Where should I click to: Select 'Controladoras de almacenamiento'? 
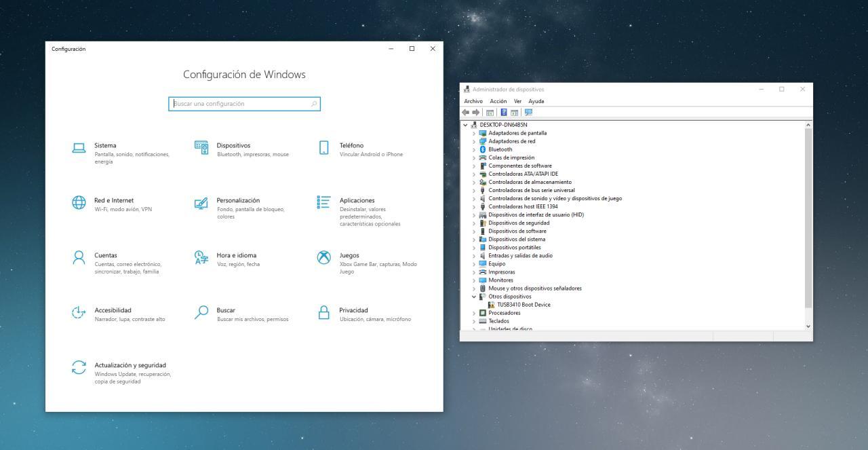pos(530,182)
